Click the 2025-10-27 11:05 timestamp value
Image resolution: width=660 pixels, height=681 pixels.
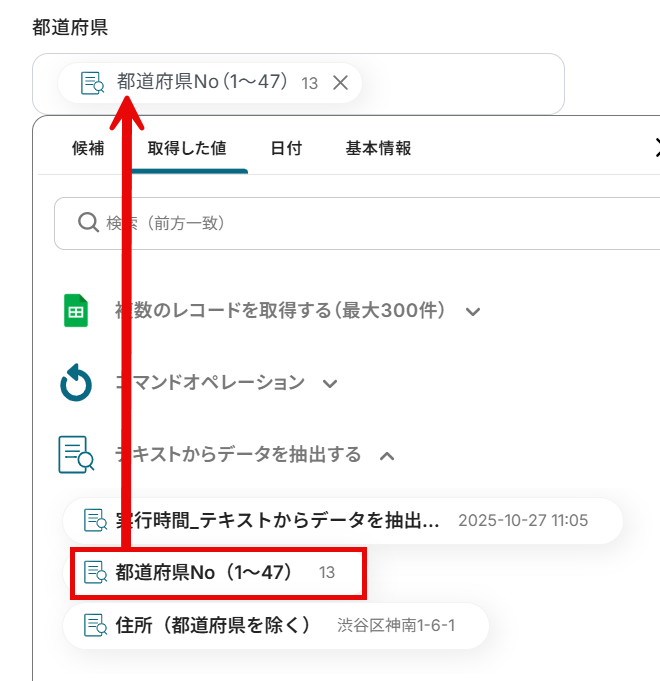click(x=523, y=521)
